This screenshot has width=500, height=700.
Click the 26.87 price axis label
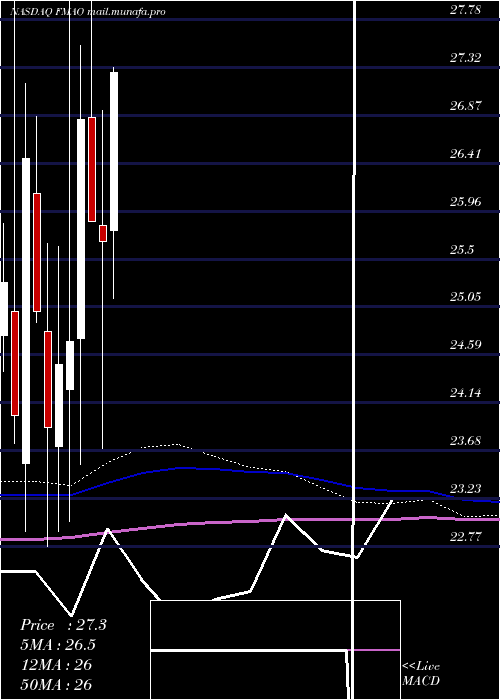466,106
